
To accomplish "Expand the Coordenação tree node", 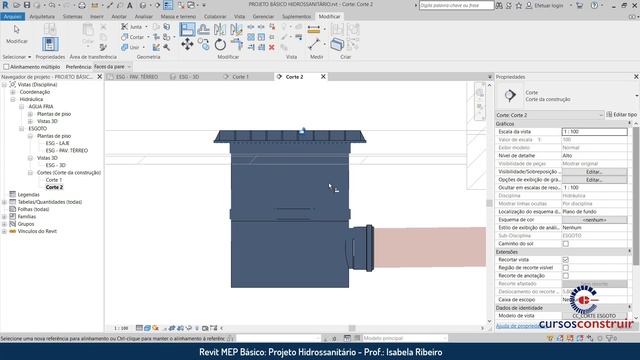I will pyautogui.click(x=13, y=92).
